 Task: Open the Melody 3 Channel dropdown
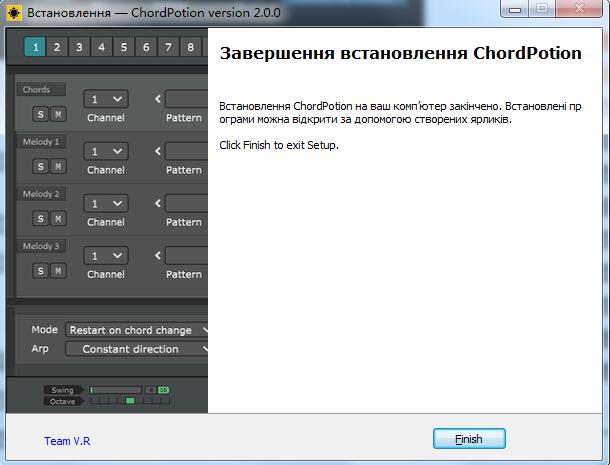(x=106, y=256)
